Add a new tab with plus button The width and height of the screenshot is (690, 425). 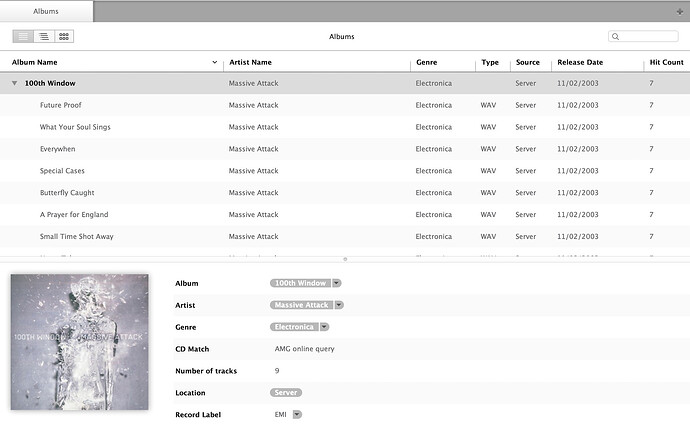click(680, 12)
